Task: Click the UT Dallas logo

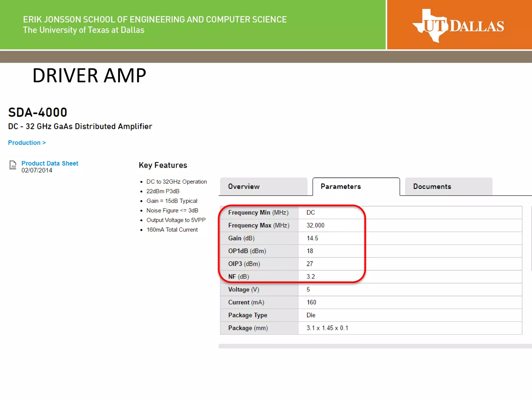Action: pos(458,26)
